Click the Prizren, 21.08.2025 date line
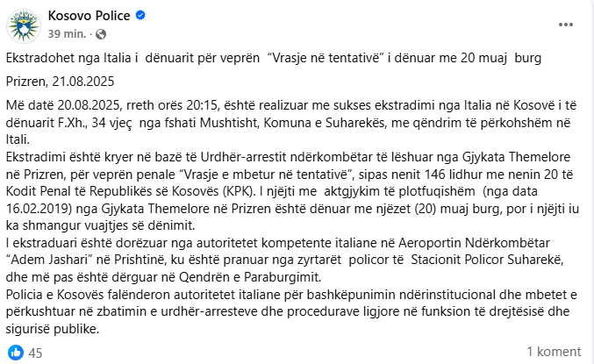The height and width of the screenshot is (364, 594). point(60,82)
